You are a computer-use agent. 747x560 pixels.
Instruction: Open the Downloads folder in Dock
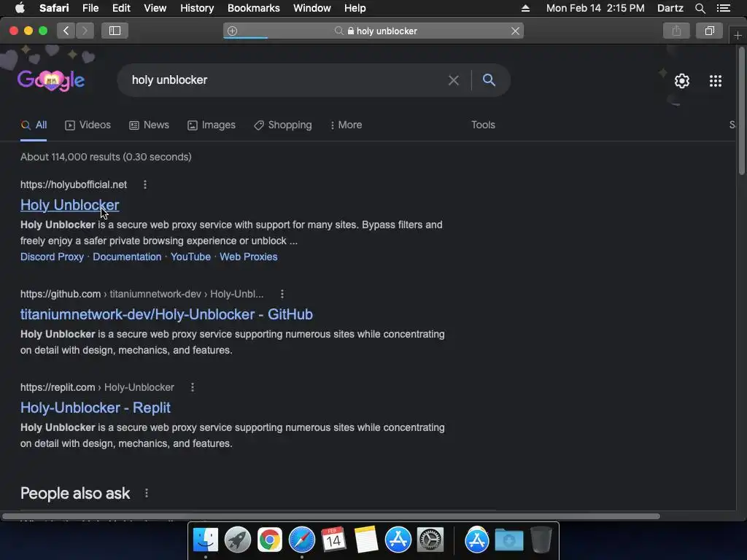[508, 540]
